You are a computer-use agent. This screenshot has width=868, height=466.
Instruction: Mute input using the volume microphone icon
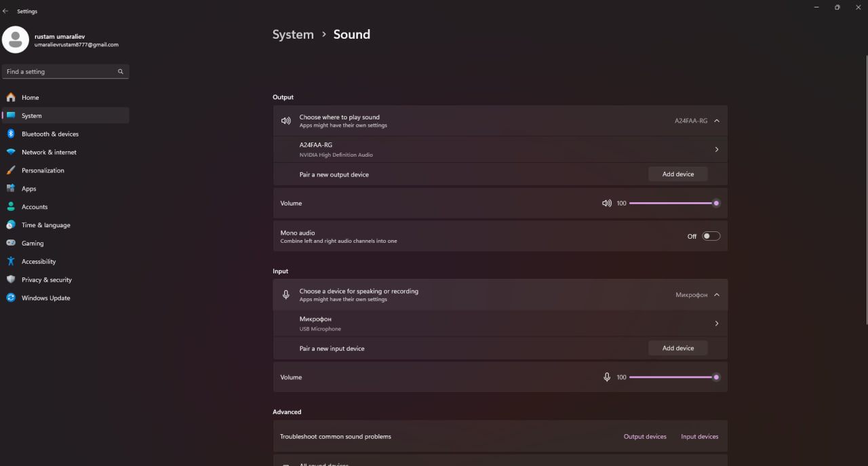[x=607, y=377]
